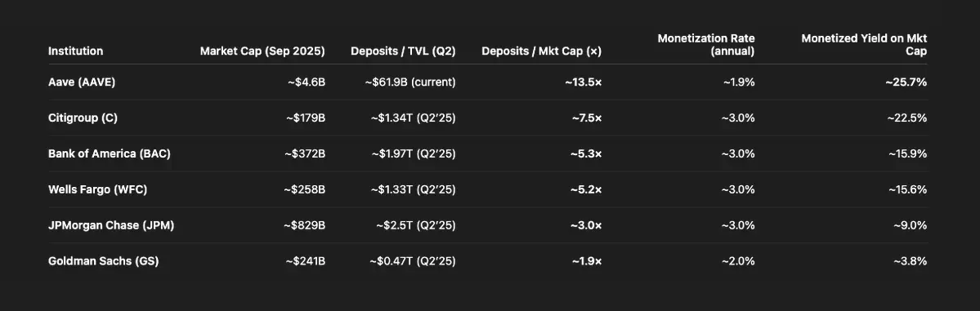This screenshot has width=980, height=311.
Task: Click the Aave (AAVE) row label
Action: [82, 82]
